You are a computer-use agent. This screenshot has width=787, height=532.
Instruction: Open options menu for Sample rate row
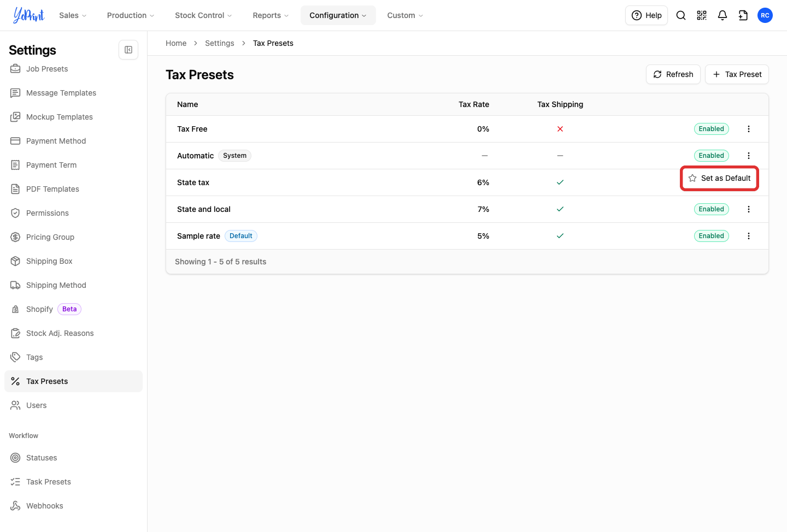click(x=749, y=236)
